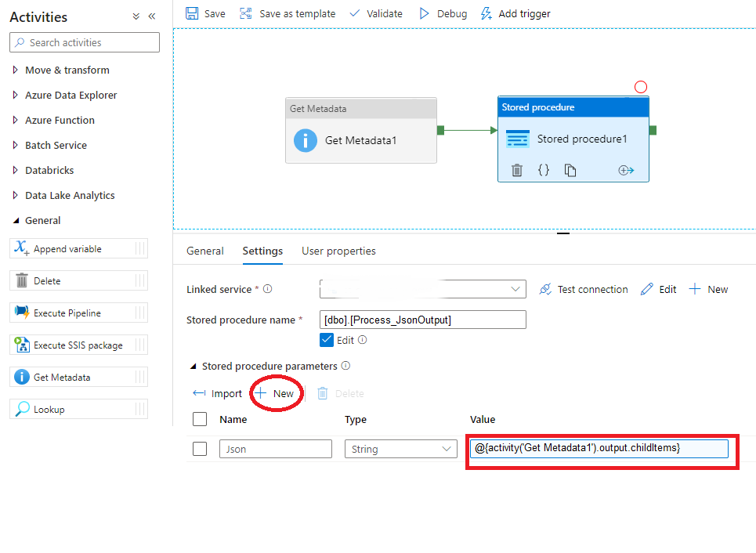Expand the Move & transform category
Viewport: 756px width, 553px height.
click(x=16, y=70)
